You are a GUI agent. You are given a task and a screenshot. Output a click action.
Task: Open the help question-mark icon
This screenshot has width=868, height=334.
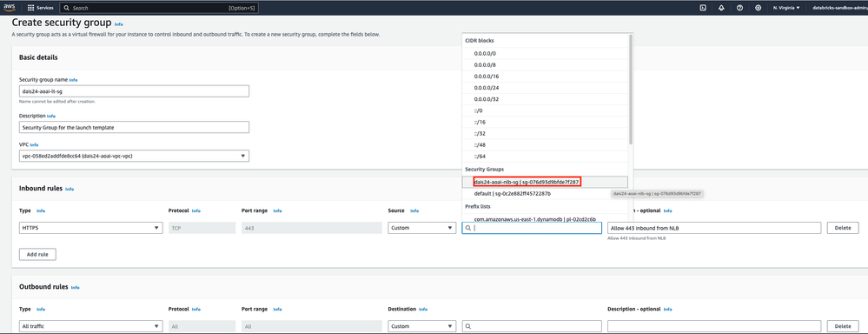click(x=739, y=8)
